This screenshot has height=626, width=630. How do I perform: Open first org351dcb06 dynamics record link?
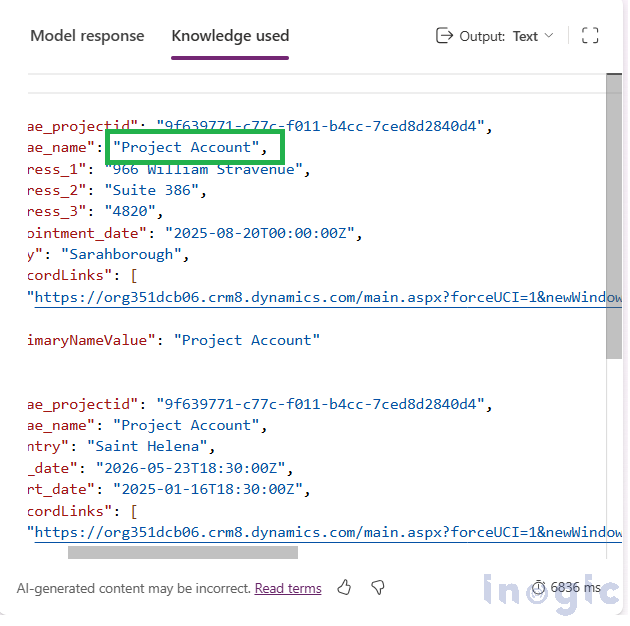[x=328, y=298]
